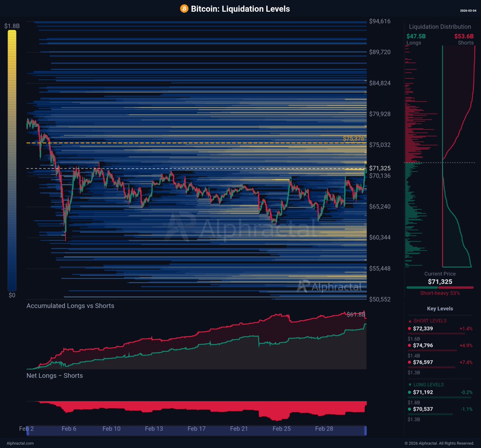Click the 'Current Price' label
This screenshot has width=481, height=448.
tap(440, 274)
